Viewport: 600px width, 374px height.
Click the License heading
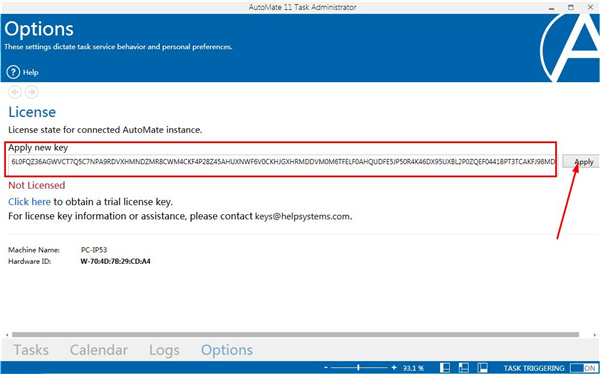coord(32,112)
